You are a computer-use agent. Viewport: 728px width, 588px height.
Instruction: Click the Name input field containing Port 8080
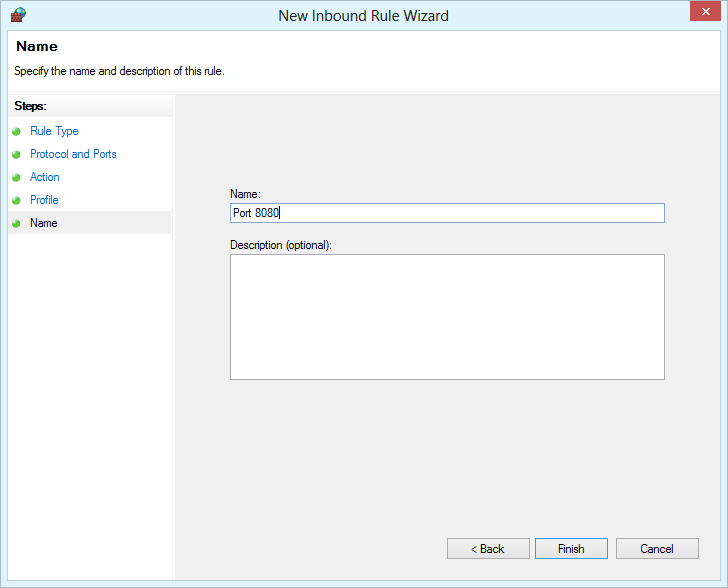[x=447, y=213]
